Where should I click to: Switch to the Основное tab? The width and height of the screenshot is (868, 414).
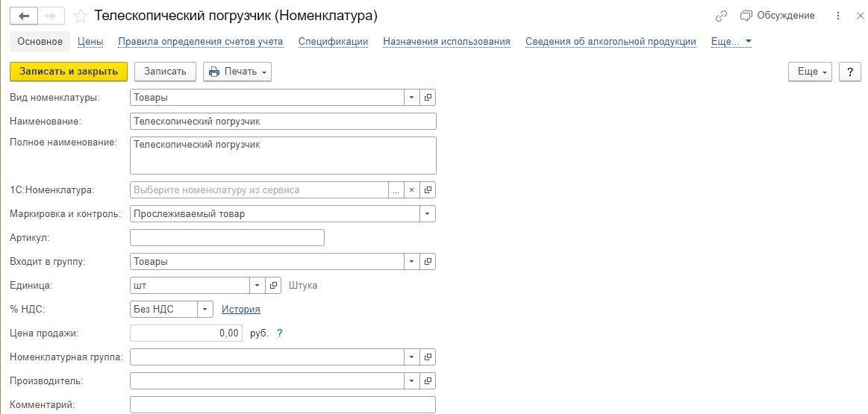pyautogui.click(x=40, y=42)
